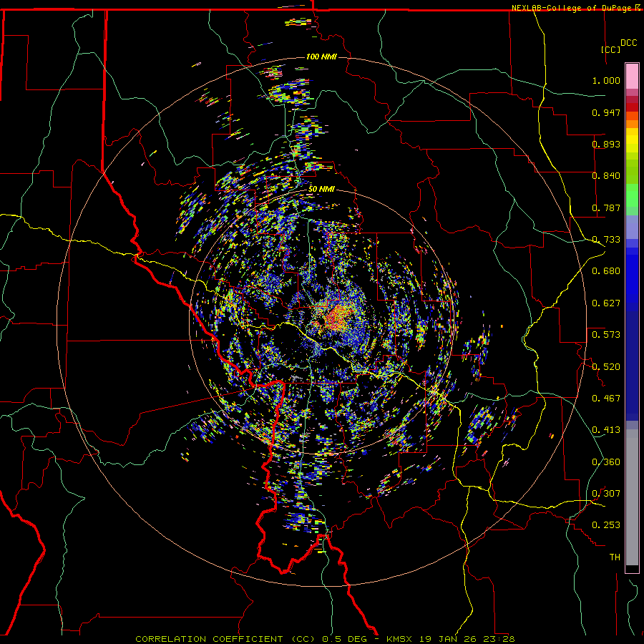Screen dimensions: 644x644
Task: Click the 0.787 legend value
Action: tap(606, 208)
